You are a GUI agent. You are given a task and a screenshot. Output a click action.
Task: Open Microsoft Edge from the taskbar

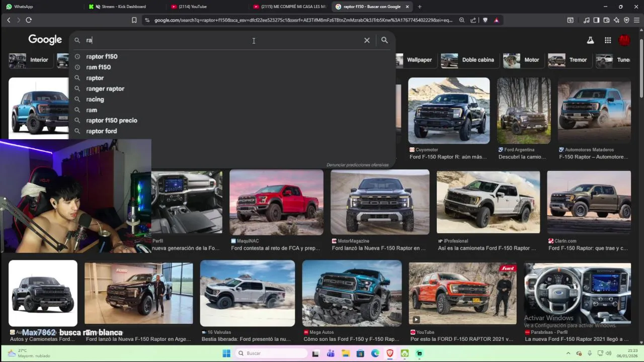(x=375, y=353)
